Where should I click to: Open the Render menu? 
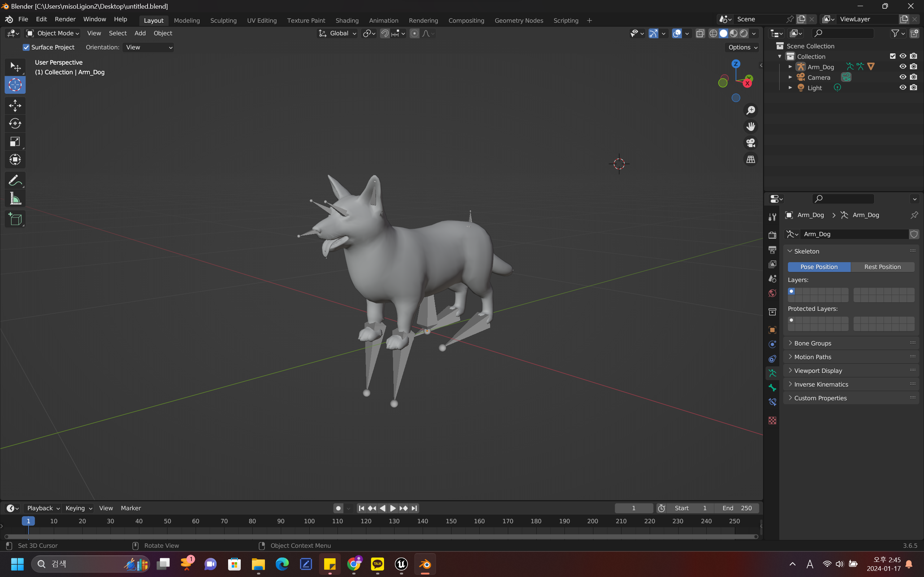65,19
